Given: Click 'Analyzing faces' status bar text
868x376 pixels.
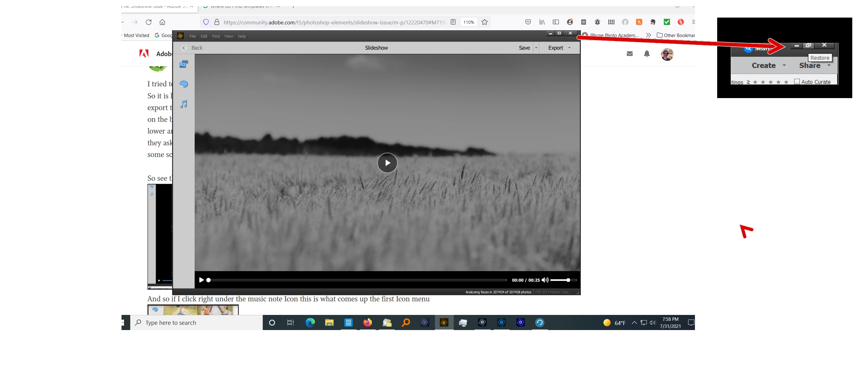Looking at the screenshot, I should (498, 292).
